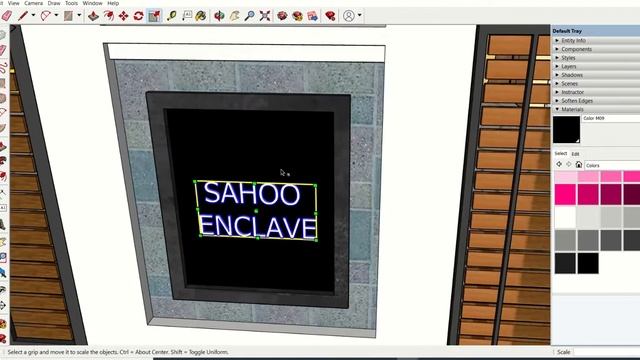Open the Draw menu

[x=54, y=3]
